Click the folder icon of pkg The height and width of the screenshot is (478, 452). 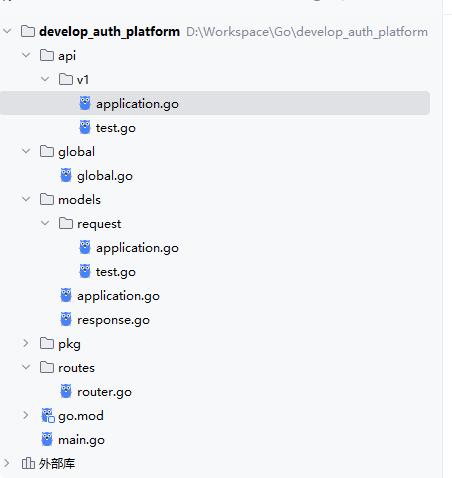(47, 343)
